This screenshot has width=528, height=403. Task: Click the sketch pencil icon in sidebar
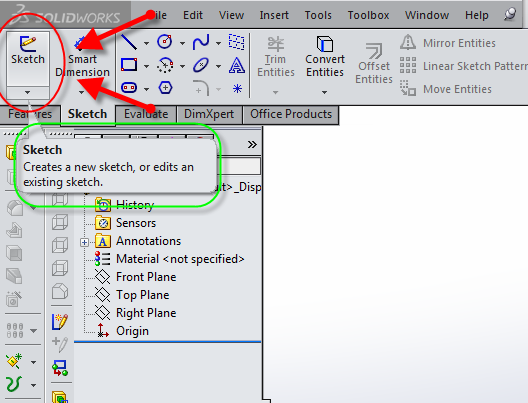point(60,322)
